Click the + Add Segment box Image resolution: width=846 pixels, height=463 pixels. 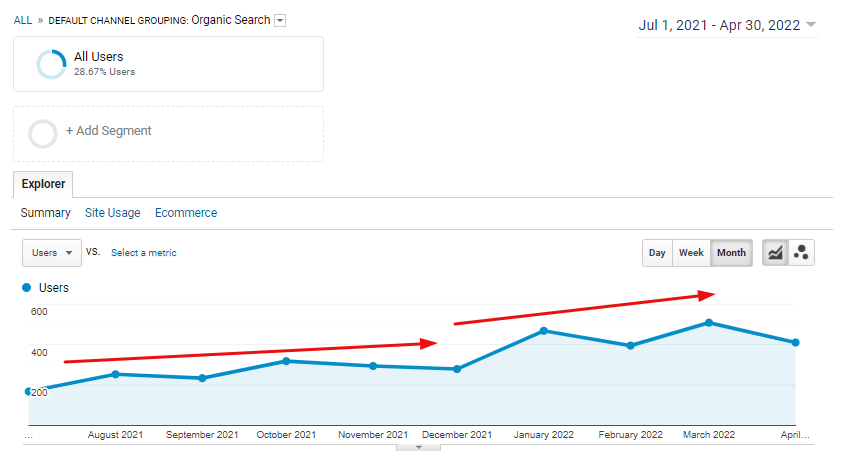click(x=168, y=133)
